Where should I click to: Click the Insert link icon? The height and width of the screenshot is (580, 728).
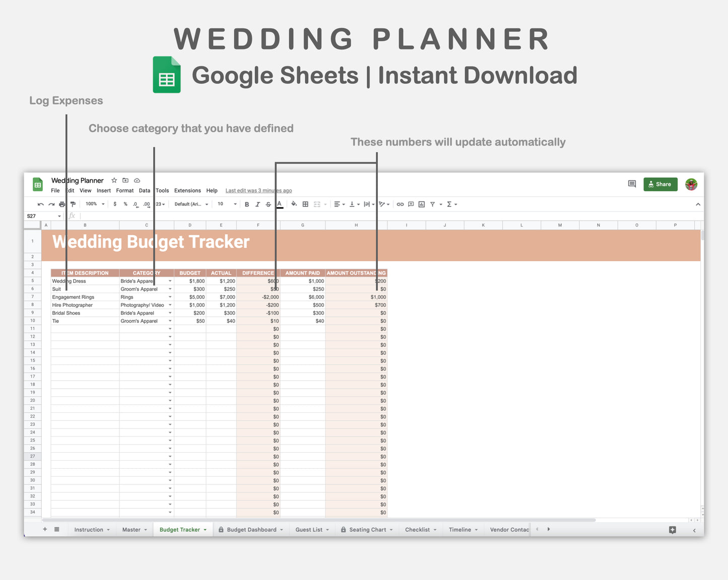pos(400,204)
